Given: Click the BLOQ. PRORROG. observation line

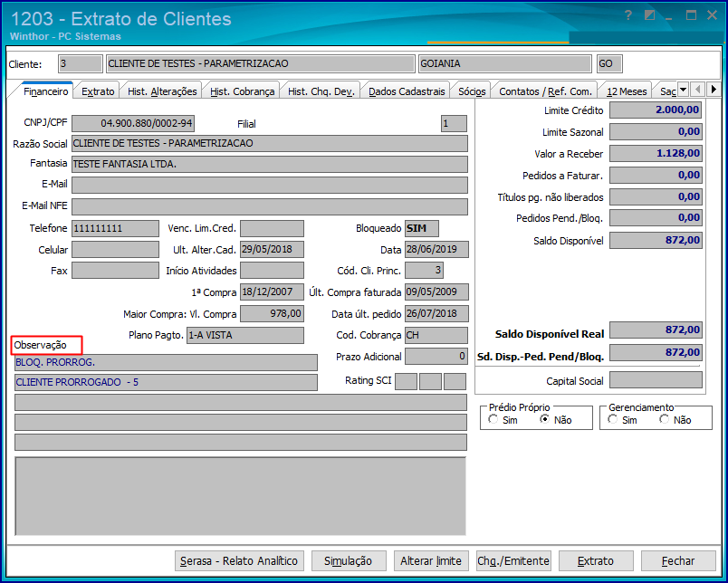Looking at the screenshot, I should coord(167,362).
